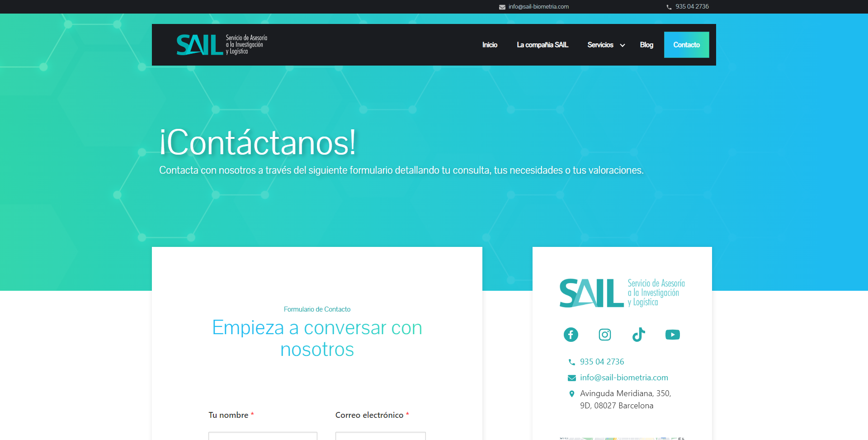Click the envelope icon in contact card
The width and height of the screenshot is (868, 440).
point(571,378)
